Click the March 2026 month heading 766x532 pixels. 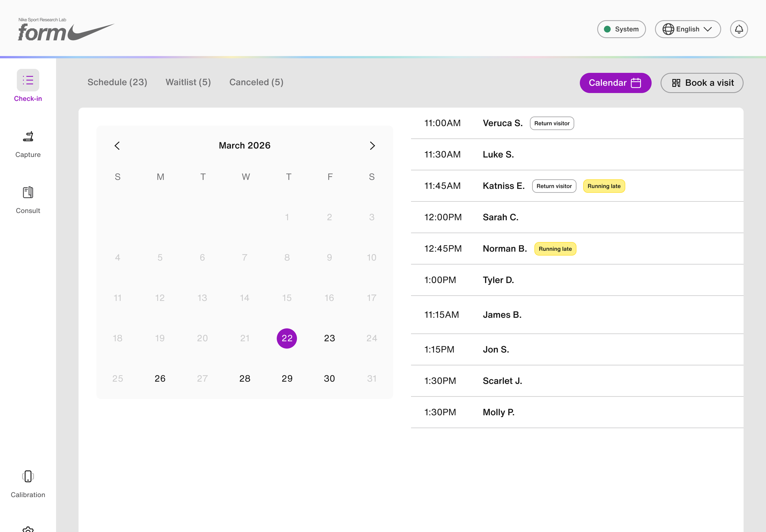[x=244, y=146]
